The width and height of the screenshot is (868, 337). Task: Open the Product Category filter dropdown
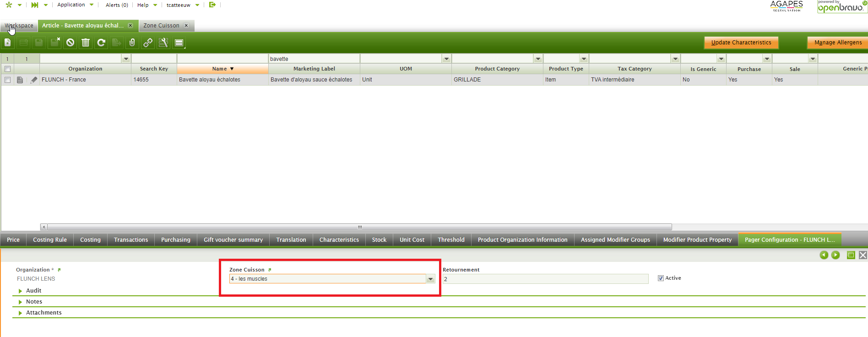pyautogui.click(x=538, y=59)
